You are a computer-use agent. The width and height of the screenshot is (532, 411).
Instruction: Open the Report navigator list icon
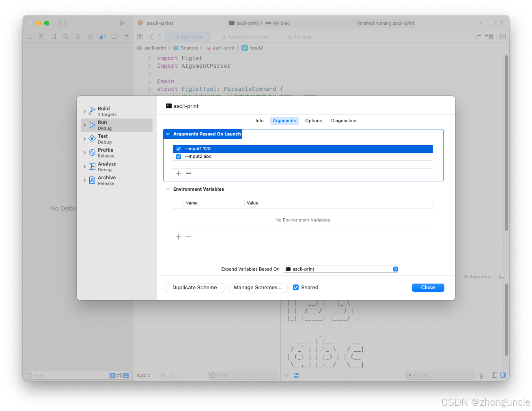127,37
